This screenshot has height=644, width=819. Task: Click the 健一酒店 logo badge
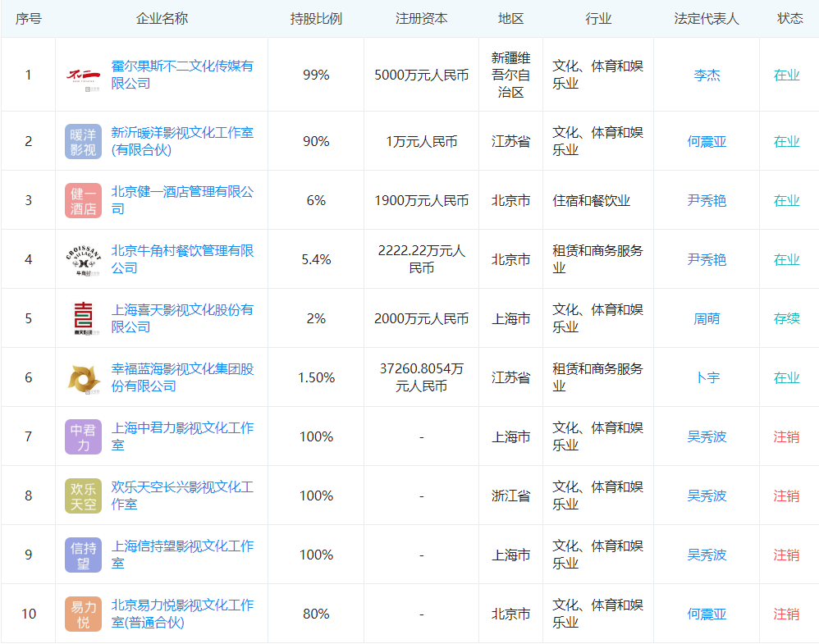pyautogui.click(x=83, y=200)
